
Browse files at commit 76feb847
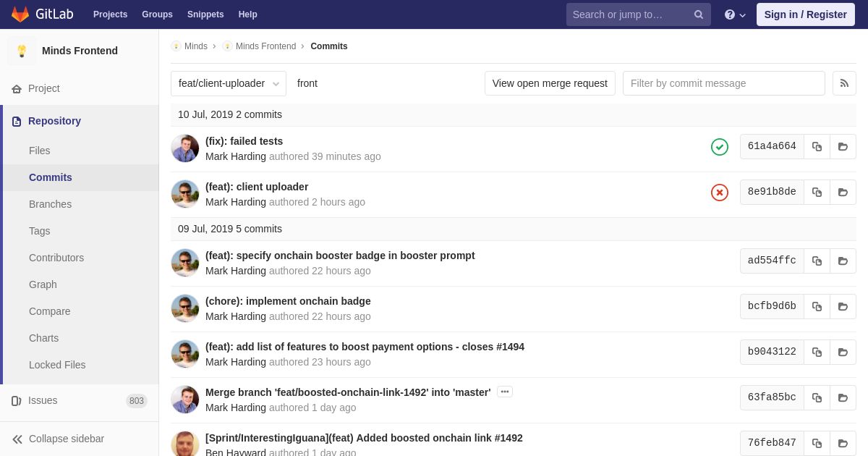pos(843,443)
